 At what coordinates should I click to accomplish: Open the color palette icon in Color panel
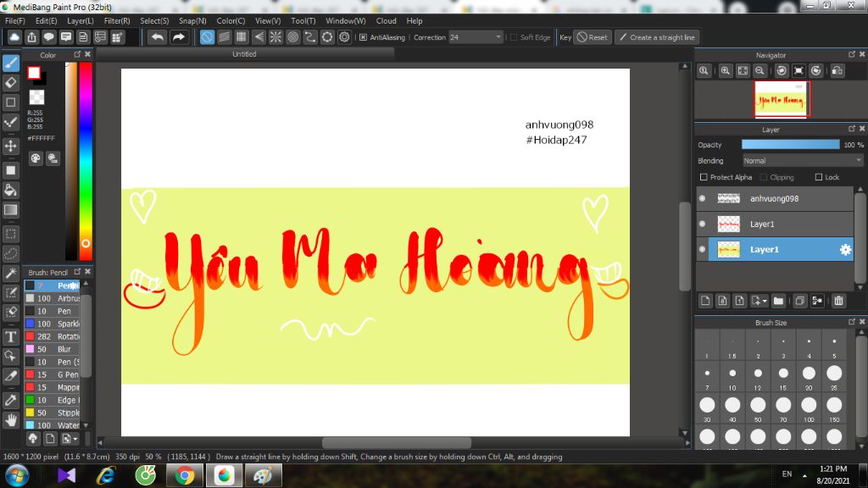tap(36, 158)
